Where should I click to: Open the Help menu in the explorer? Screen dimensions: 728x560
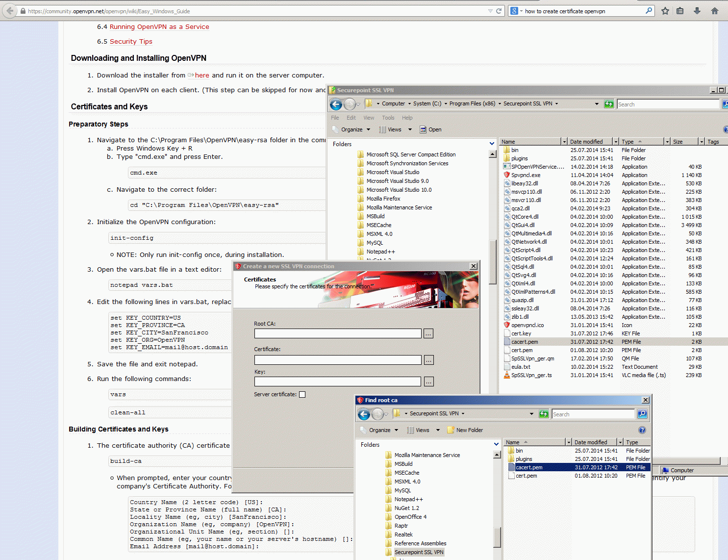(x=407, y=118)
